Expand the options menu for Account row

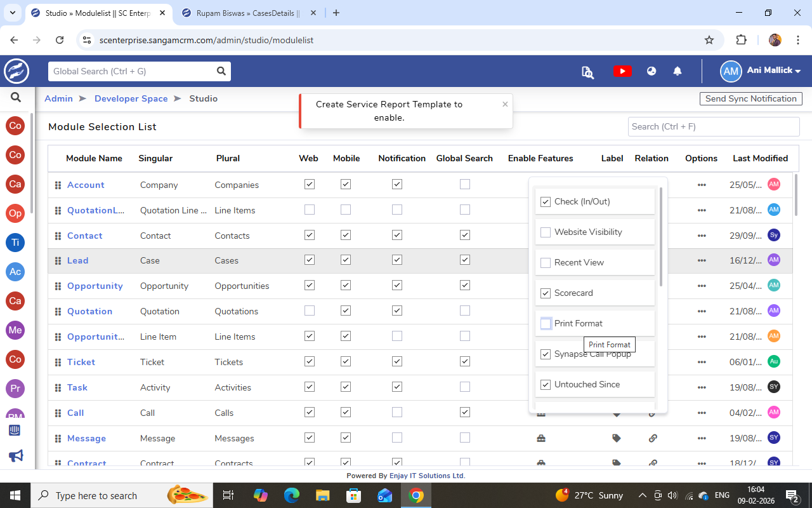pos(701,185)
